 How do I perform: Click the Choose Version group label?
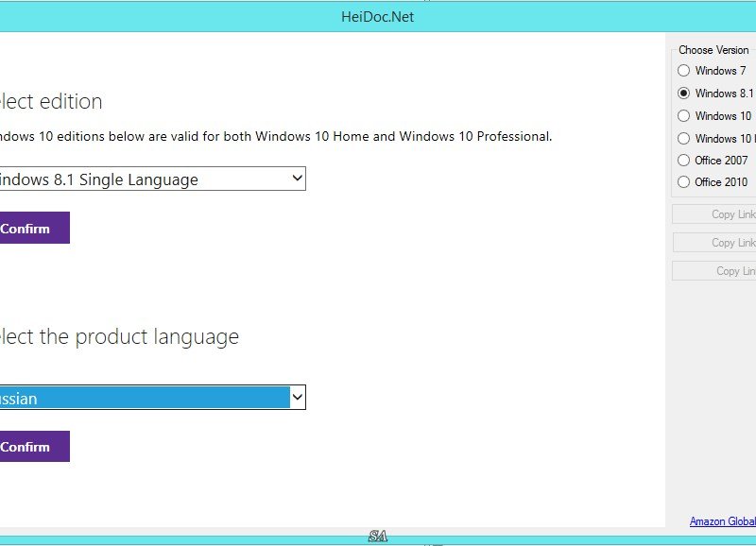(x=713, y=50)
